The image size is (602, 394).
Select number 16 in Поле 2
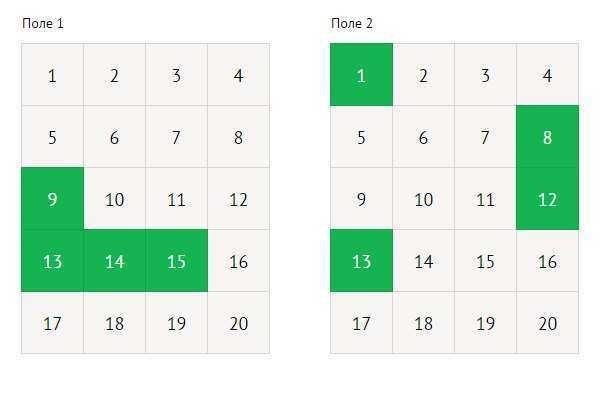(x=547, y=261)
